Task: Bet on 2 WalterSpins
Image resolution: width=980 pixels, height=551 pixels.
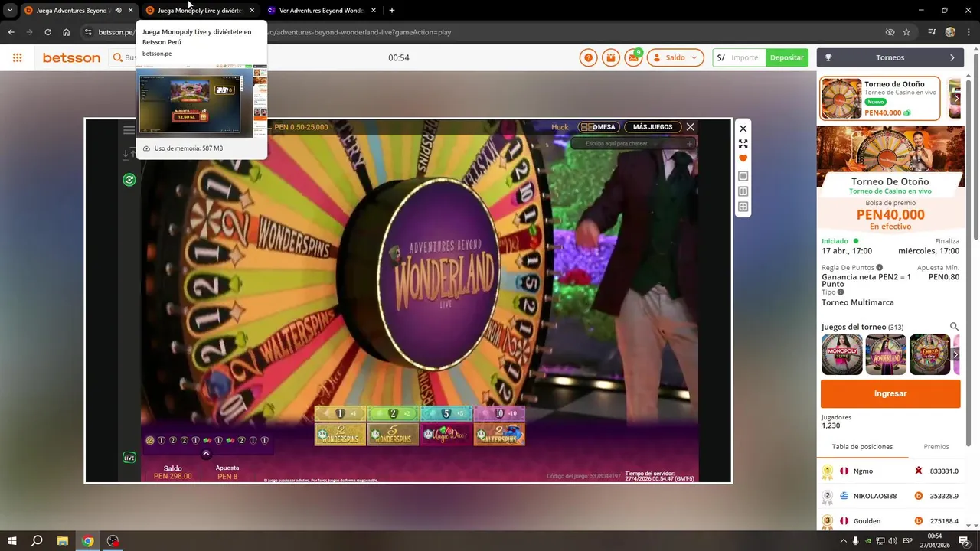Action: pos(499,434)
